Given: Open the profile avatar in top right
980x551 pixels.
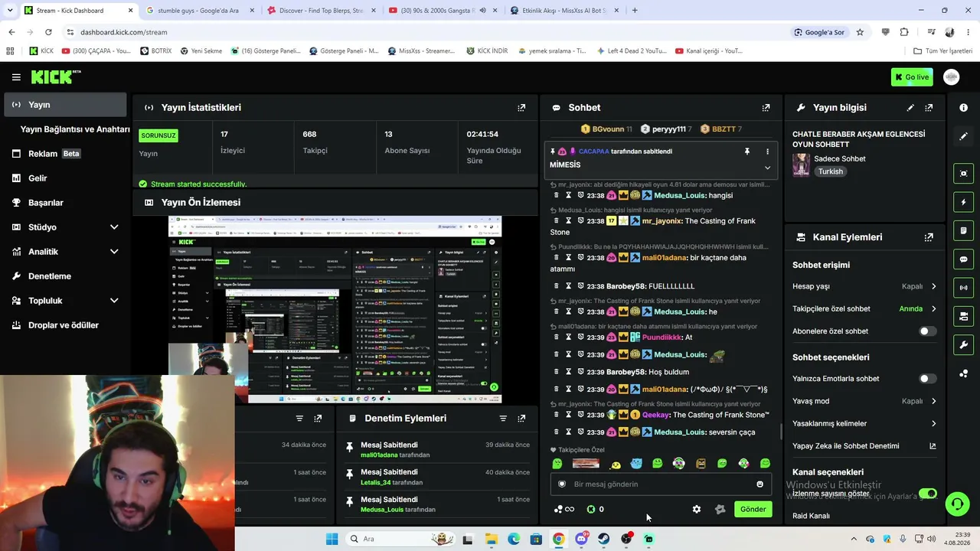Looking at the screenshot, I should tap(952, 77).
